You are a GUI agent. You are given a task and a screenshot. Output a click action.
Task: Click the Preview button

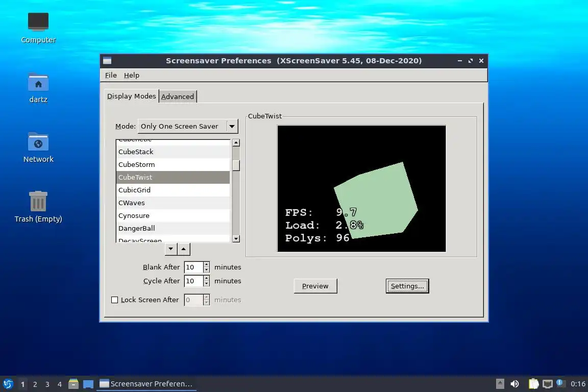click(x=315, y=286)
